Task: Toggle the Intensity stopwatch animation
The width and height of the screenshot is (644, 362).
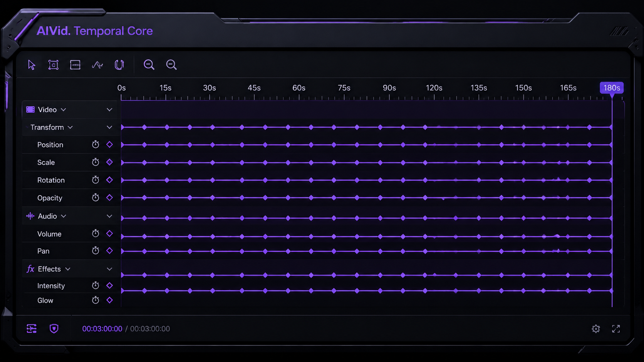Action: click(96, 285)
